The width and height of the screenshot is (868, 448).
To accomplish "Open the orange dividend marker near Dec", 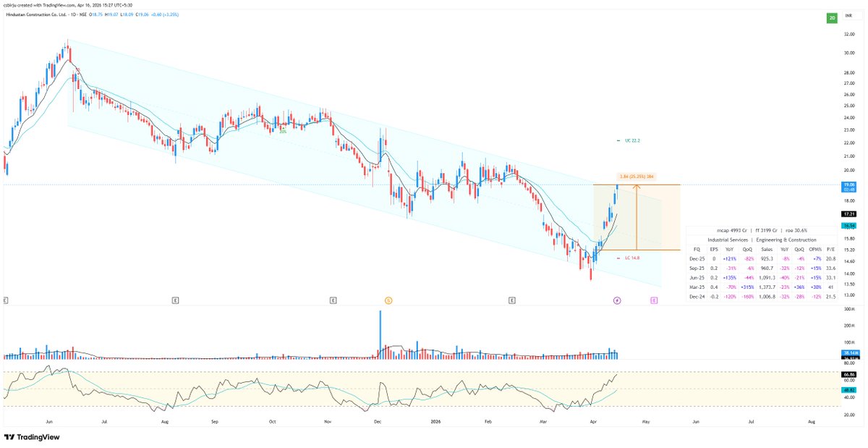I will point(388,299).
